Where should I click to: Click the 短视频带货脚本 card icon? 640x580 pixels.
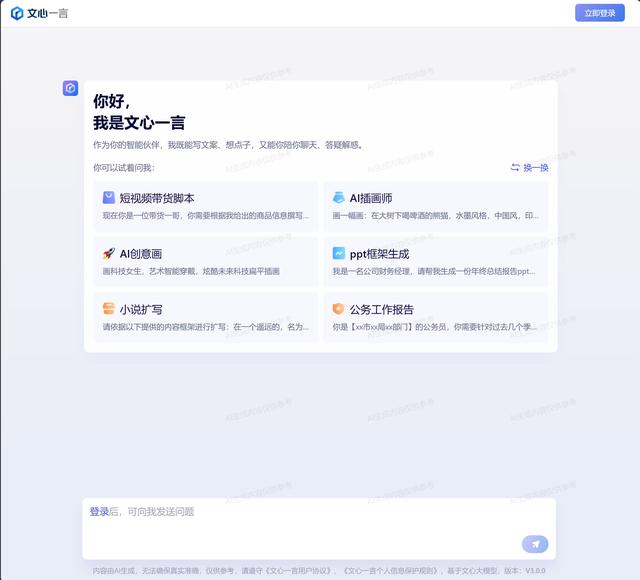109,198
